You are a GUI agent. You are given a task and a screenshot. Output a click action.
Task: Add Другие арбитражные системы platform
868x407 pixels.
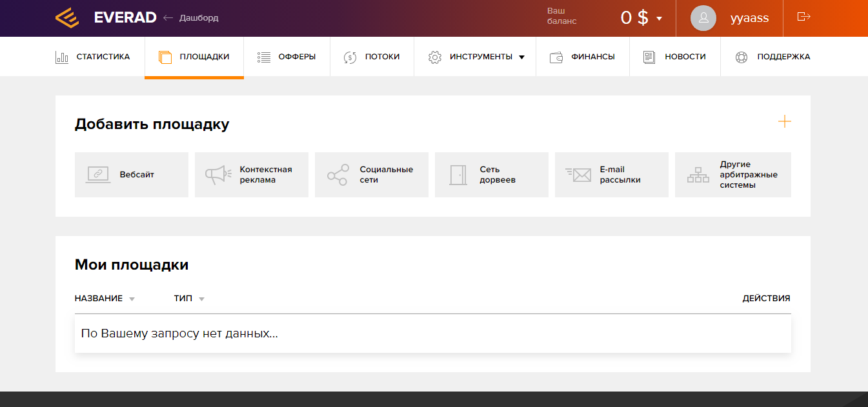click(x=733, y=175)
